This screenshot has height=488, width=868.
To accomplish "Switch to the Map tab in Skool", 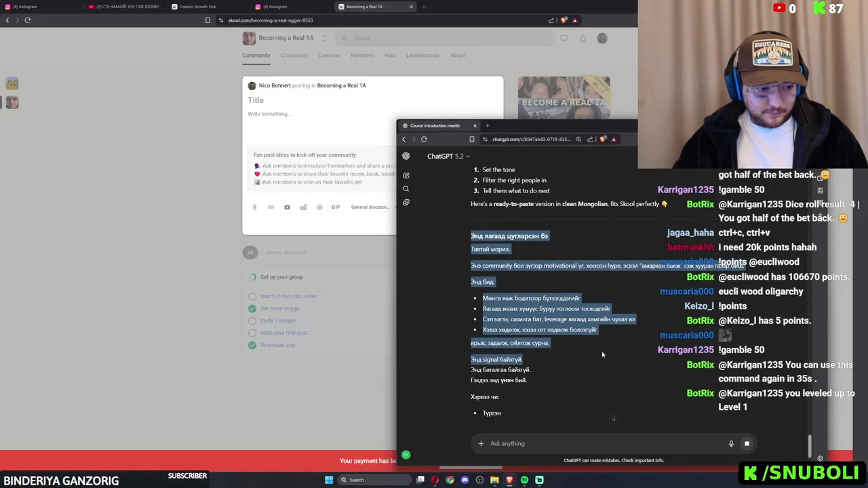I will pos(390,56).
